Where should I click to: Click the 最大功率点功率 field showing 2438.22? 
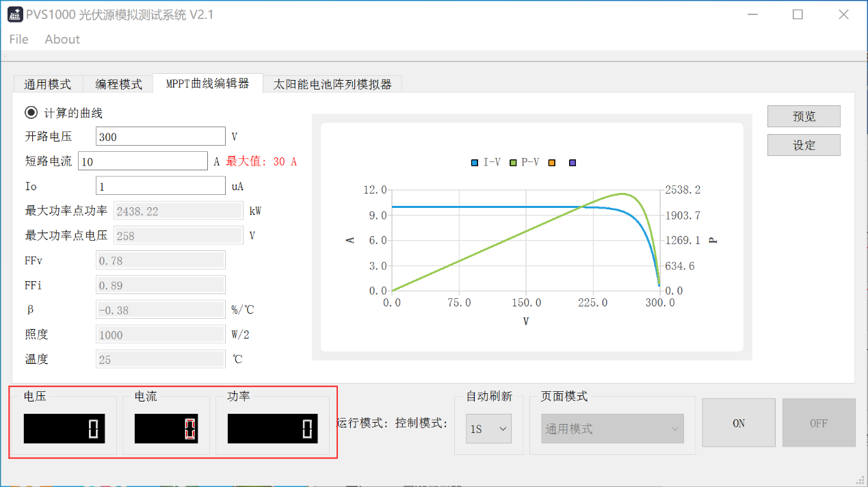(x=178, y=211)
